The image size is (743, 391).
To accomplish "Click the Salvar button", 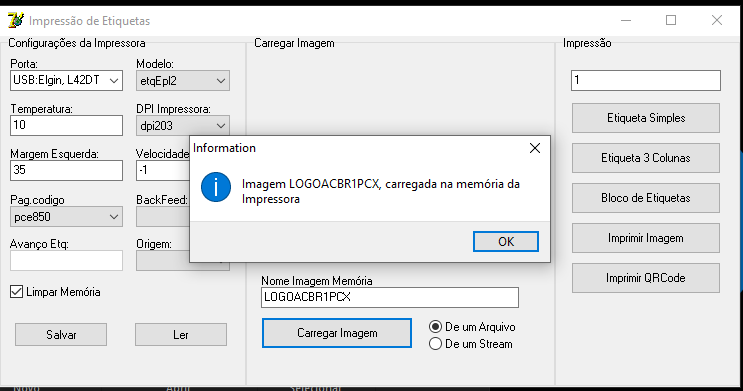I will point(61,335).
